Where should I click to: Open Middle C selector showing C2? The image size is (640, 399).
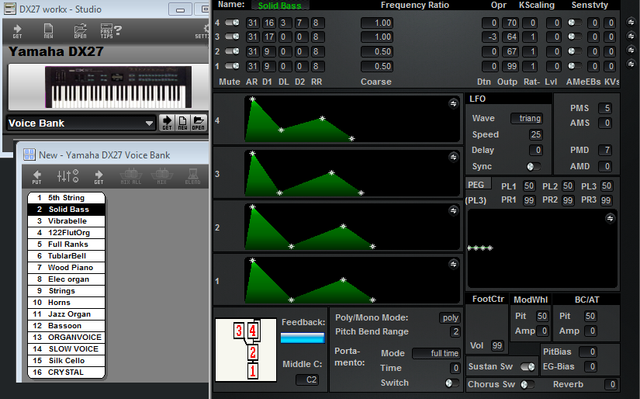[x=307, y=380]
